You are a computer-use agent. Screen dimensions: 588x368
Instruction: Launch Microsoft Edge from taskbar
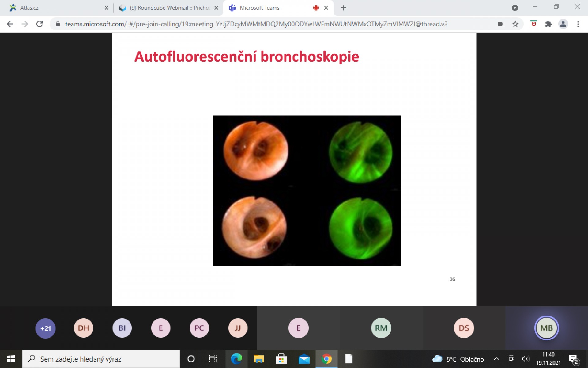236,359
